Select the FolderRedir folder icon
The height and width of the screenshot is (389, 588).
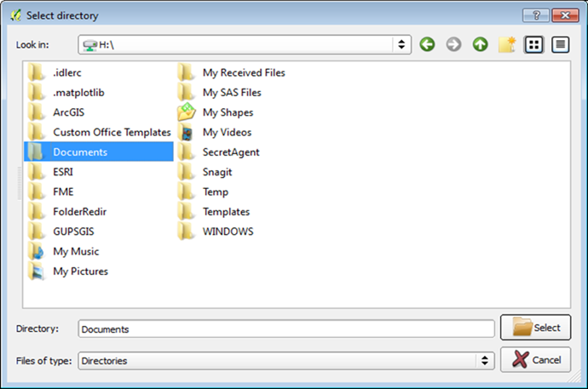pyautogui.click(x=37, y=211)
